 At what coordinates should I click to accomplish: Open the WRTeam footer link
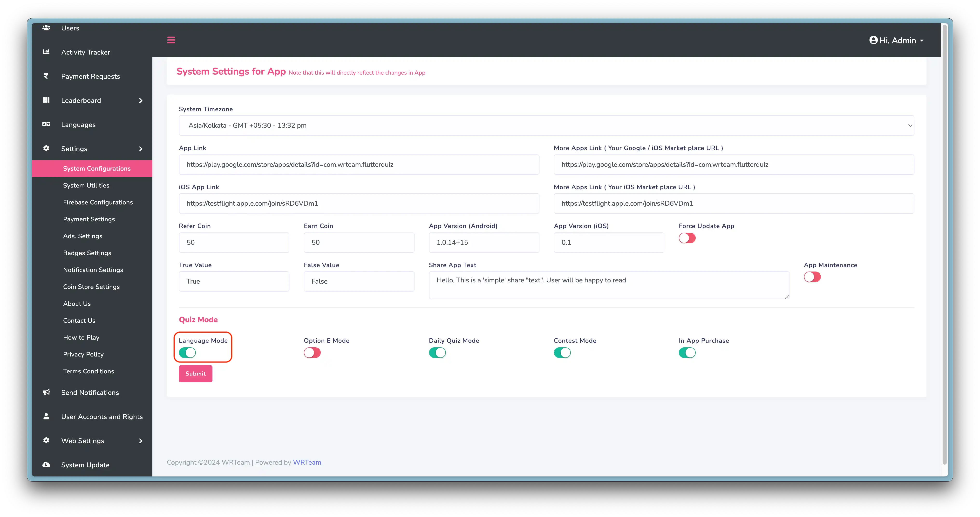(x=307, y=462)
